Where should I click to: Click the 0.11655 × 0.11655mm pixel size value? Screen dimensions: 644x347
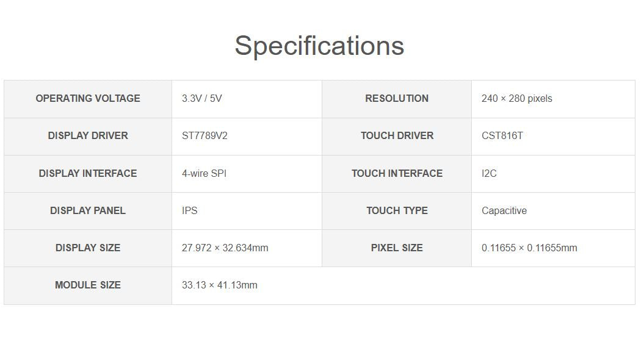pos(529,248)
